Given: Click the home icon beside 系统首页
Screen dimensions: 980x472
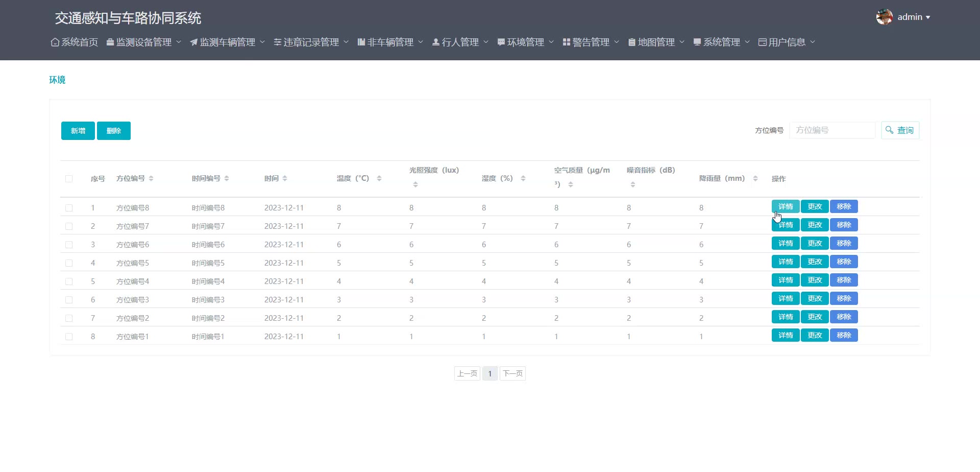Looking at the screenshot, I should pyautogui.click(x=55, y=42).
